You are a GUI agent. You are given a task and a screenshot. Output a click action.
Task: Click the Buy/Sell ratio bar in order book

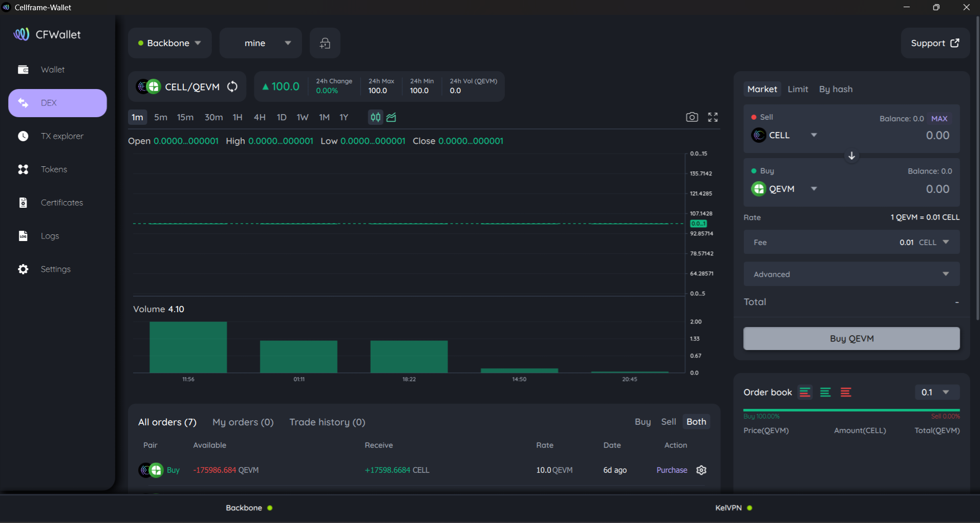pos(851,410)
